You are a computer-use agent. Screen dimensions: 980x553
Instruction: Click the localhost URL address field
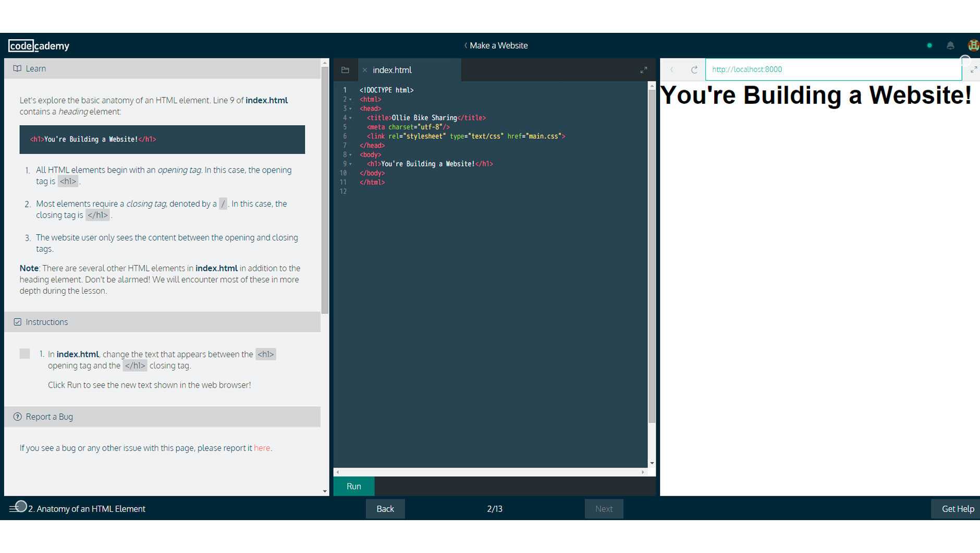[833, 69]
